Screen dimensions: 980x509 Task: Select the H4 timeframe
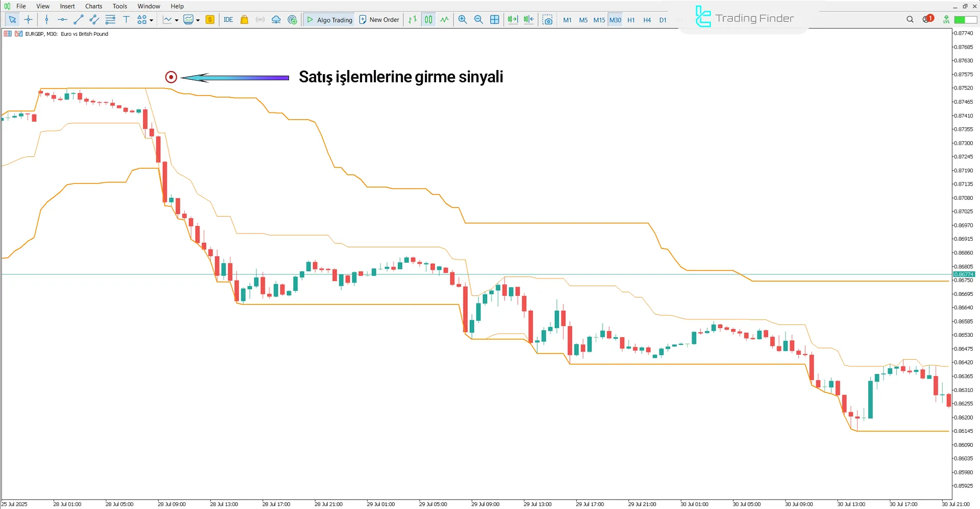click(x=647, y=20)
